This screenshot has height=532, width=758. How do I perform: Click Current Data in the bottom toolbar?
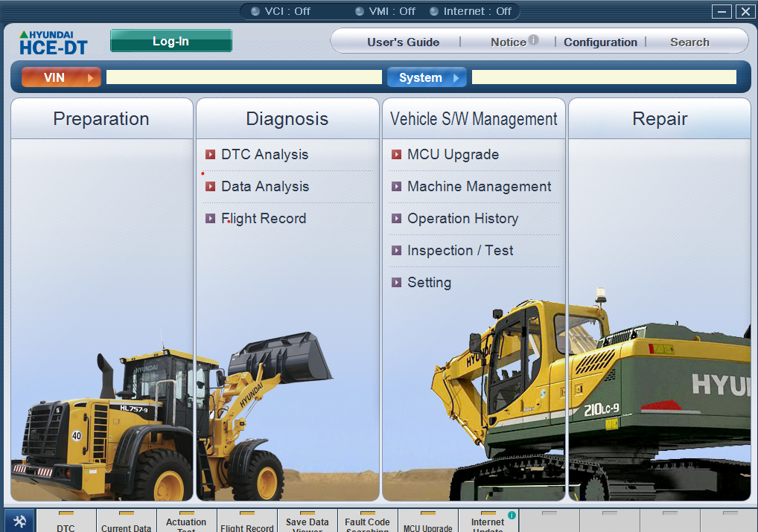point(126,521)
